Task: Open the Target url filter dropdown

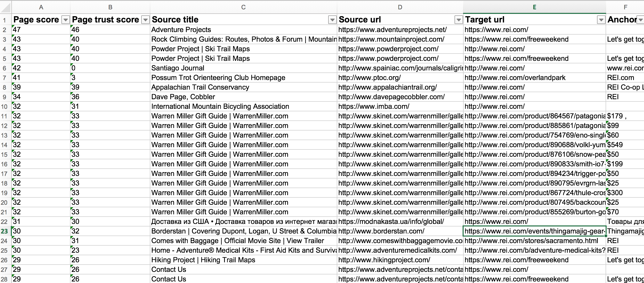Action: pyautogui.click(x=601, y=20)
